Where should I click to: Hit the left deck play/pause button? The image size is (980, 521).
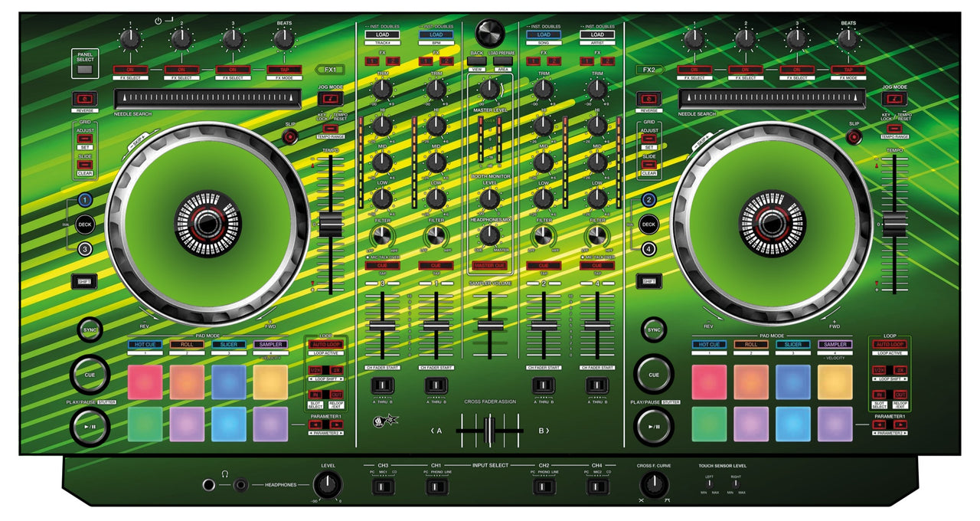coord(90,426)
